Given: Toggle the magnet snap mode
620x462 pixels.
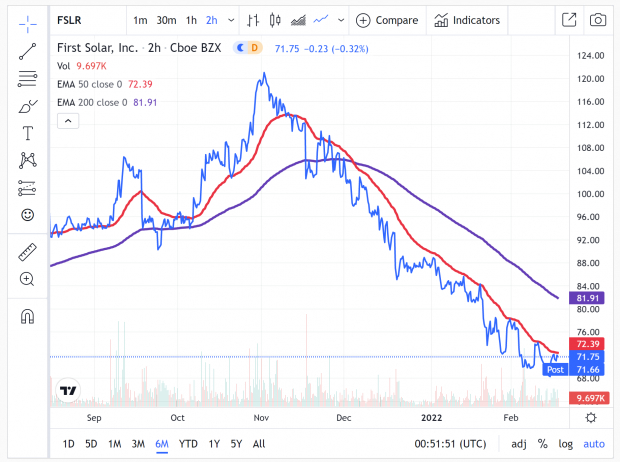Looking at the screenshot, I should [28, 316].
